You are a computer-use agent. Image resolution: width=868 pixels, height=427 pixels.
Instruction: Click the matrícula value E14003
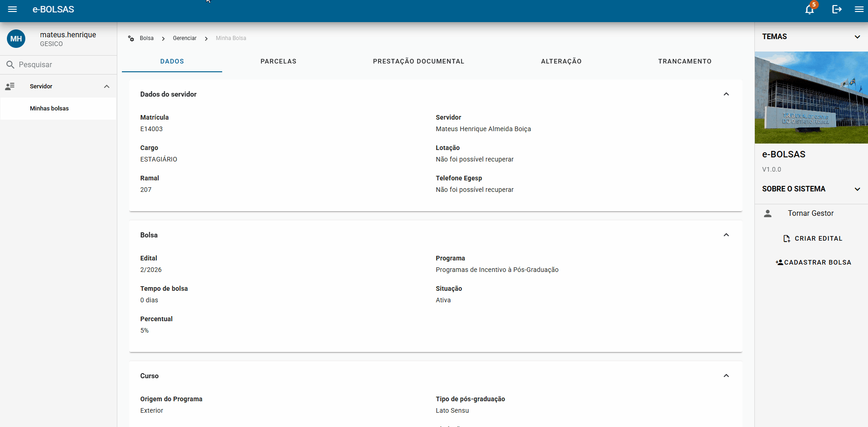coord(151,129)
